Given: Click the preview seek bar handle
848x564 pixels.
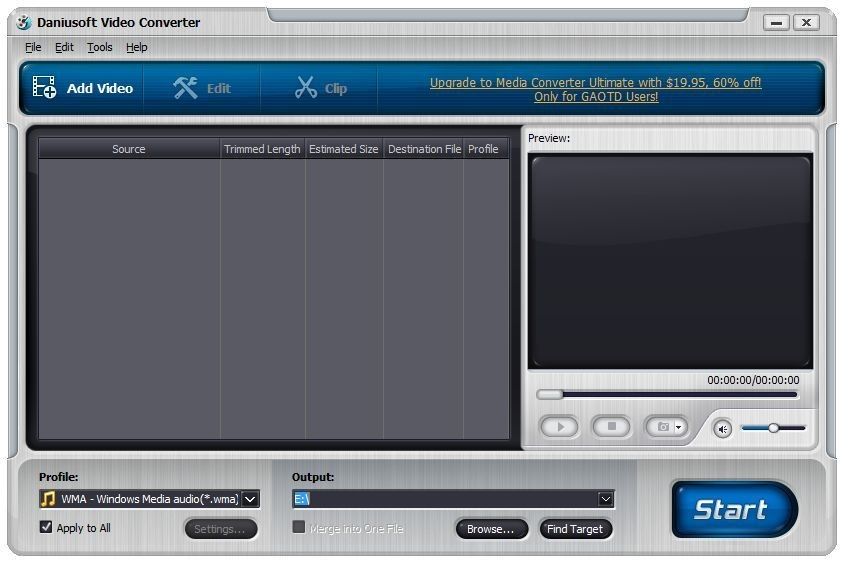Looking at the screenshot, I should tap(550, 394).
